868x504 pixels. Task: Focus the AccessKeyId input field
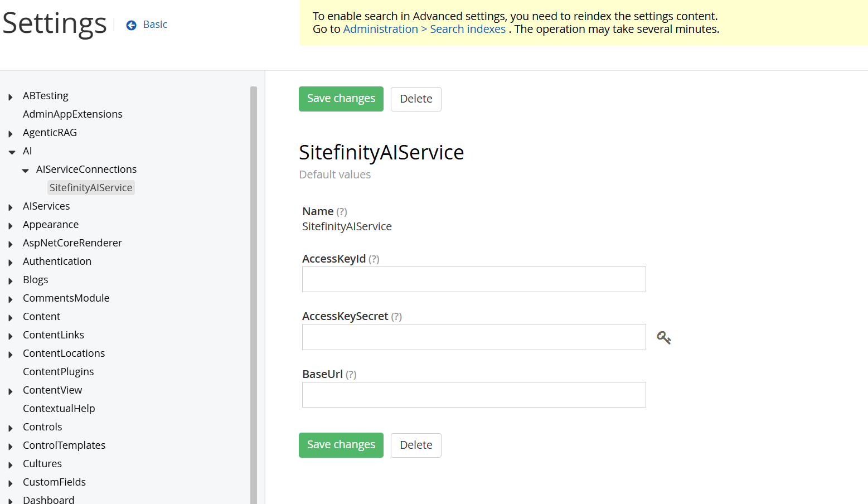tap(474, 279)
